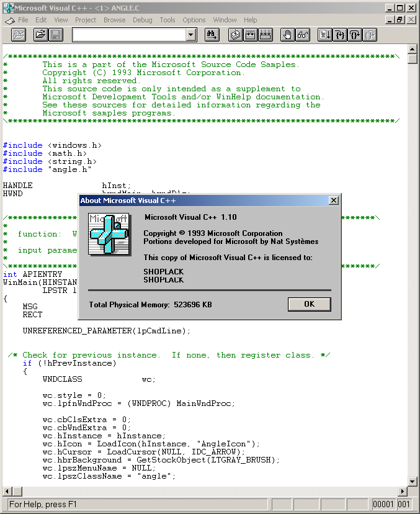
Task: Click the column number '001' in status bar
Action: [x=404, y=504]
